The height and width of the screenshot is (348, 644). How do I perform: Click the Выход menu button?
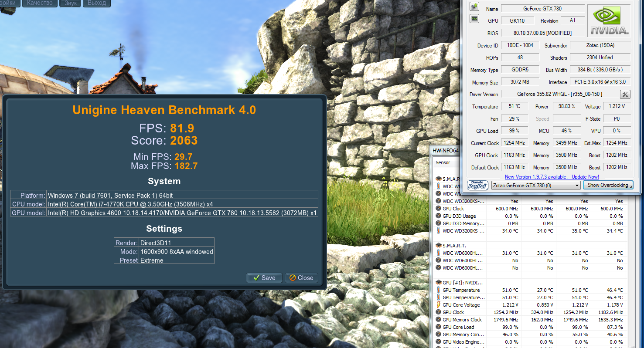coord(97,3)
